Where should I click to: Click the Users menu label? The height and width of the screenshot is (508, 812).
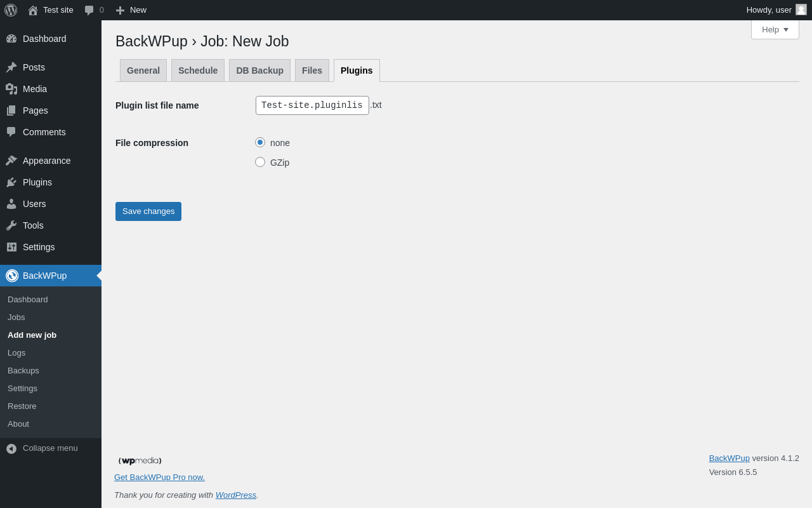[x=34, y=204]
